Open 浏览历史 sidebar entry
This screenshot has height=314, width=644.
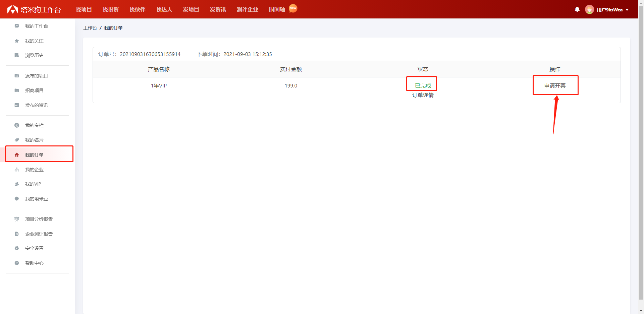34,55
